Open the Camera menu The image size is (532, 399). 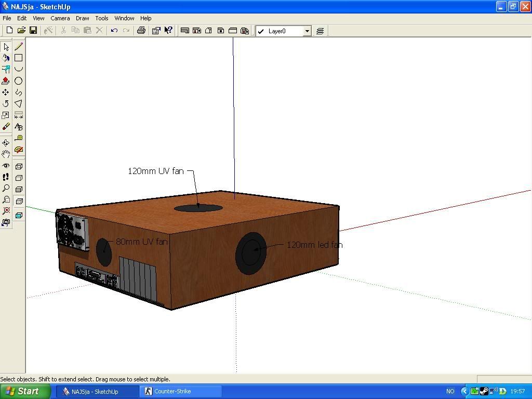point(60,18)
